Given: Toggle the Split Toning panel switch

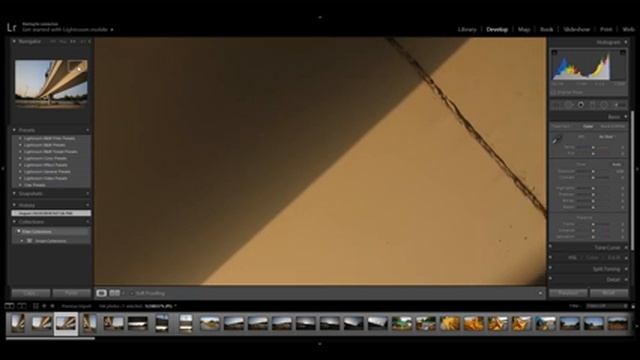Looking at the screenshot, I should point(551,268).
